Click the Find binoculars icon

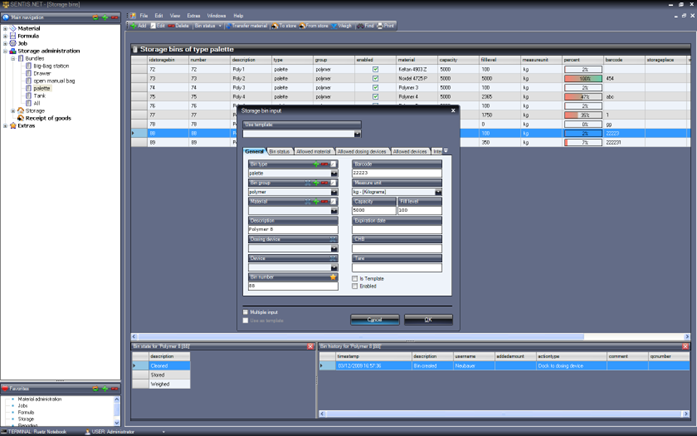click(361, 26)
